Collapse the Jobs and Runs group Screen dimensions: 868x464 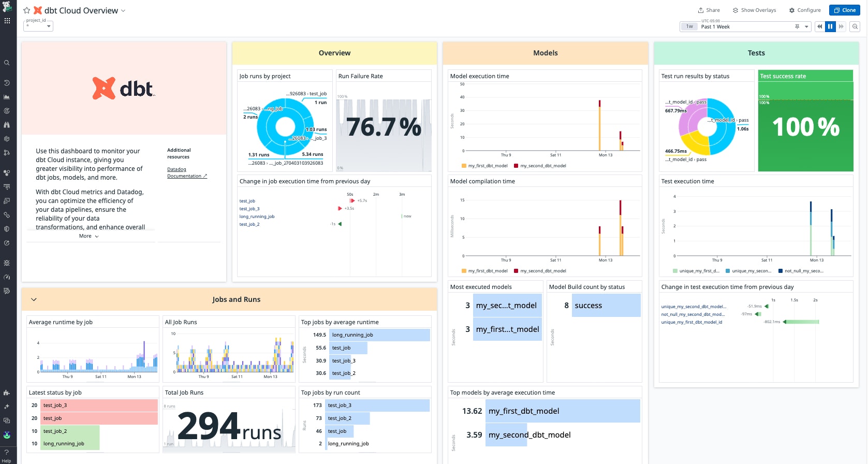[x=34, y=299]
